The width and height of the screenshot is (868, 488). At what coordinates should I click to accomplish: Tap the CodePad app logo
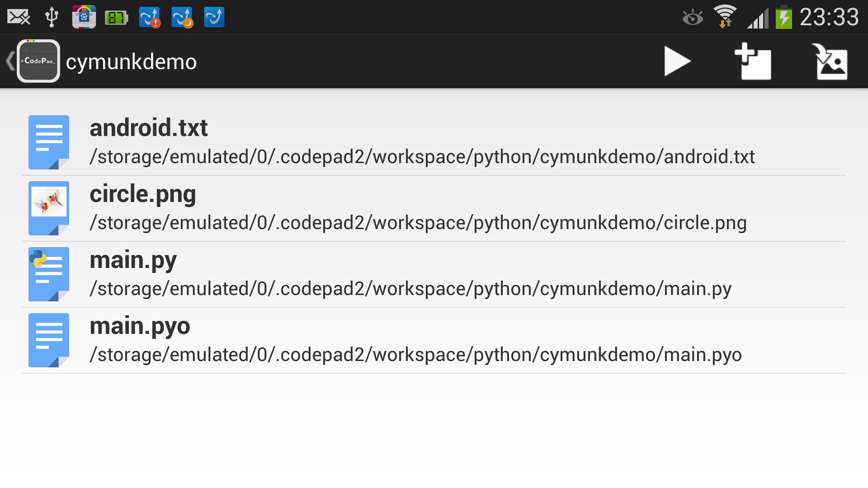[38, 60]
